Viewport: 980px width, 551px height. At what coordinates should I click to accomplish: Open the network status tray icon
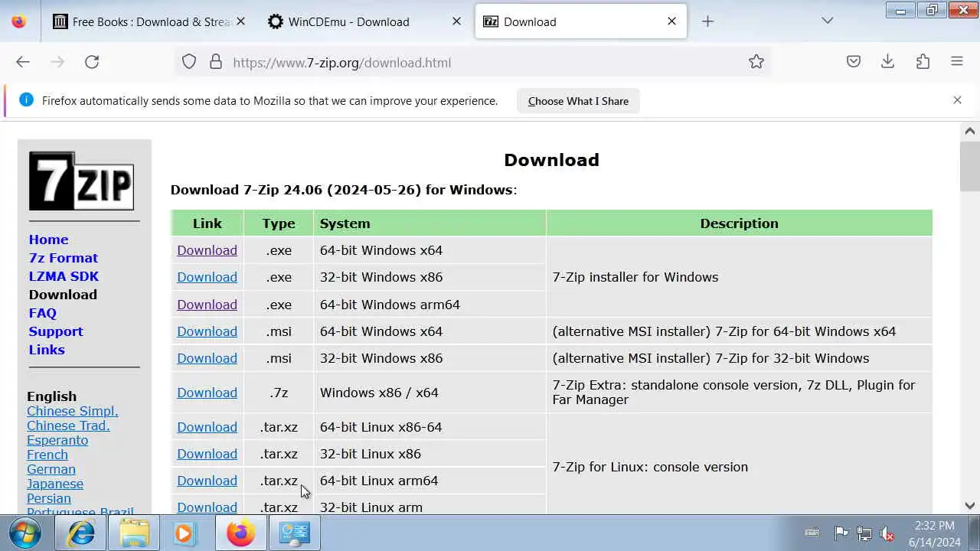[x=864, y=533]
